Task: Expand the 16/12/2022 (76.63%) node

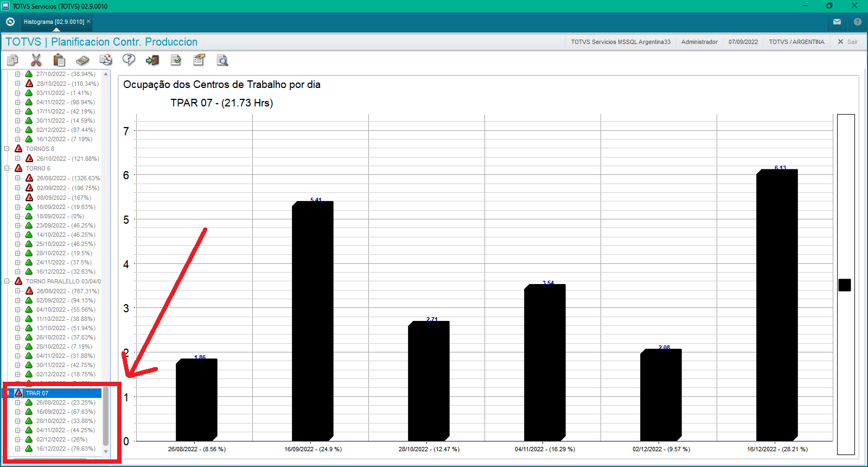Action: click(18, 448)
